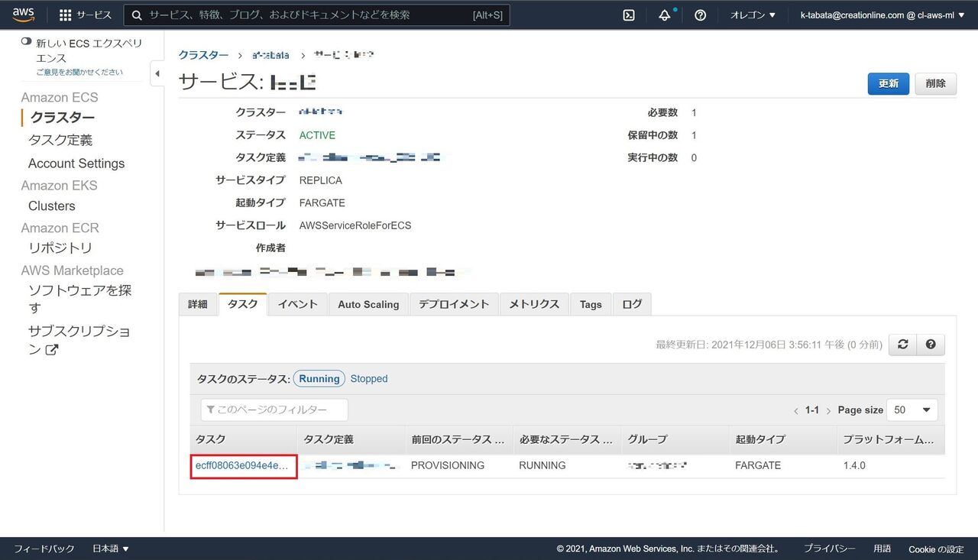Open Account Settings in the sidebar
The image size is (978, 560).
(76, 163)
